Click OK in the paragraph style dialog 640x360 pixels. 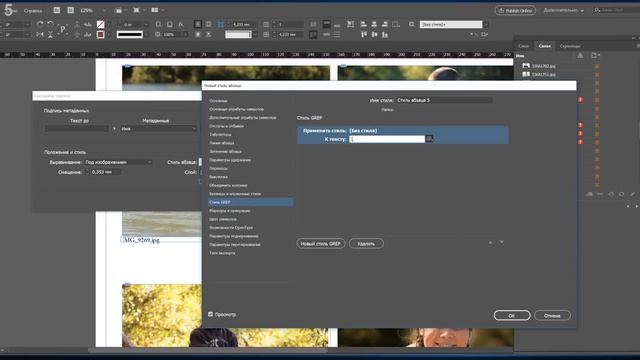click(x=512, y=316)
